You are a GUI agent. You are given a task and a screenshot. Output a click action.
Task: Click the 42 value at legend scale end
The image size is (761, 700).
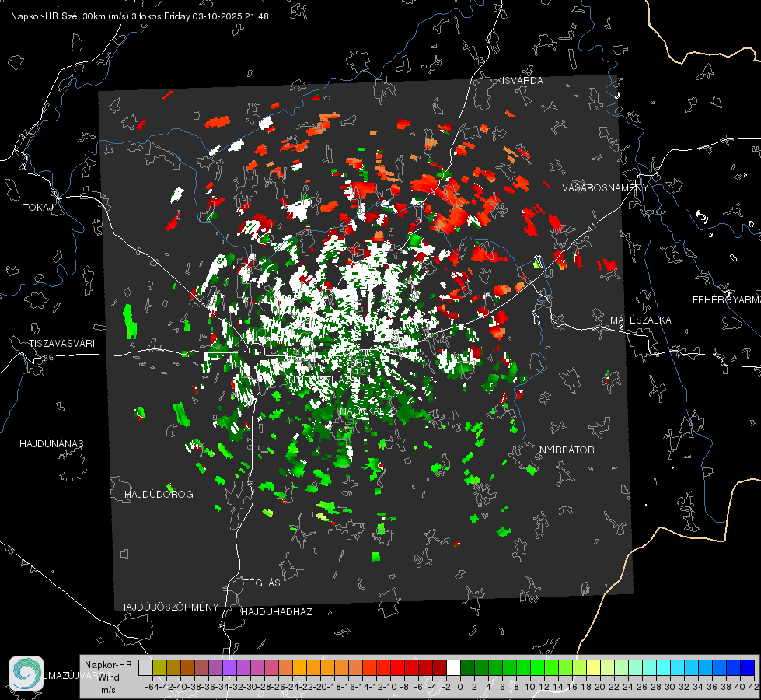click(754, 687)
